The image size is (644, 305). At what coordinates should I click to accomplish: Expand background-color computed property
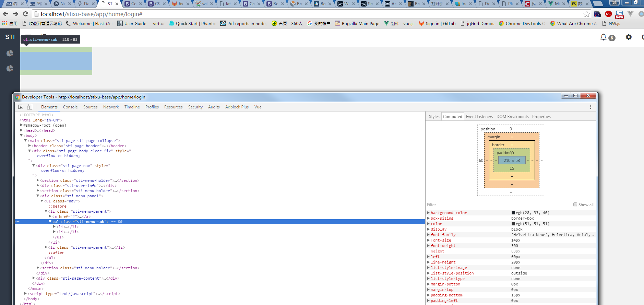pos(428,213)
